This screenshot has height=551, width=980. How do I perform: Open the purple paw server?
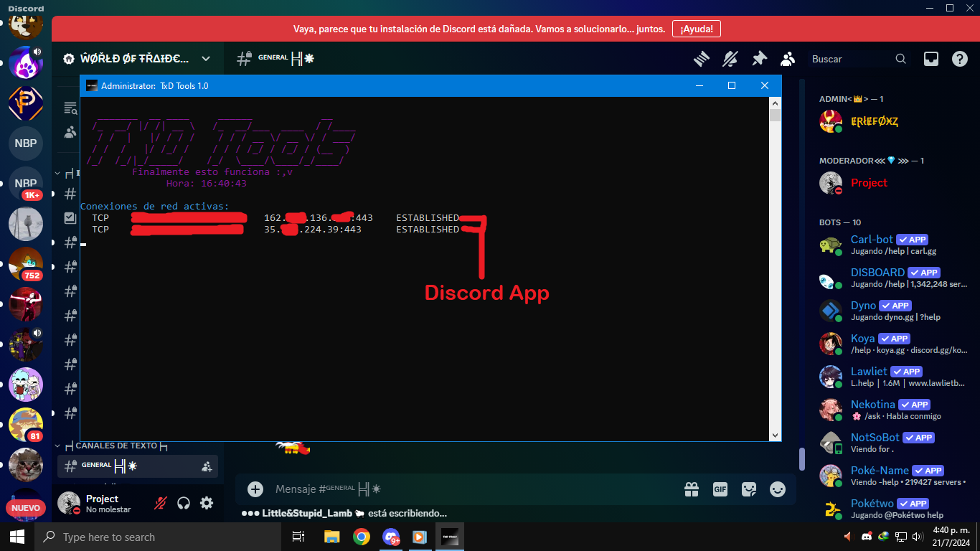pos(26,63)
